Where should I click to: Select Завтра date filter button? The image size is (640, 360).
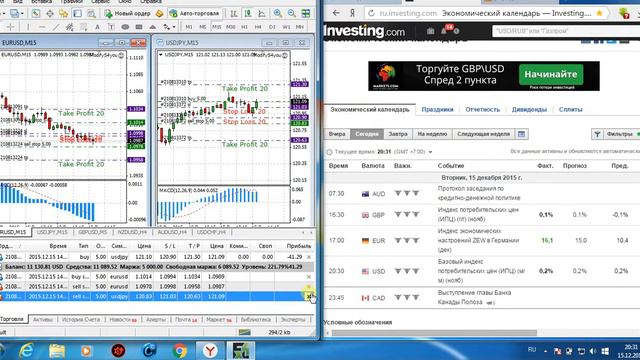click(x=398, y=134)
